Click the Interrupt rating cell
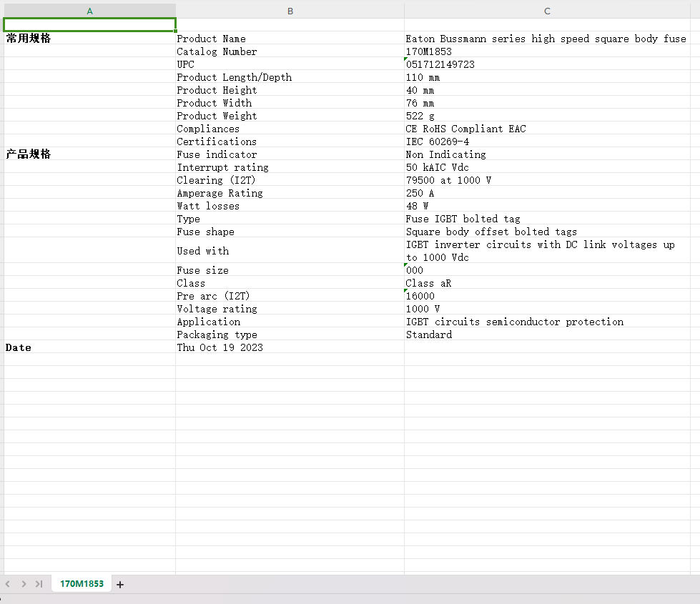Screen dimensions: 700x604 (x=290, y=167)
